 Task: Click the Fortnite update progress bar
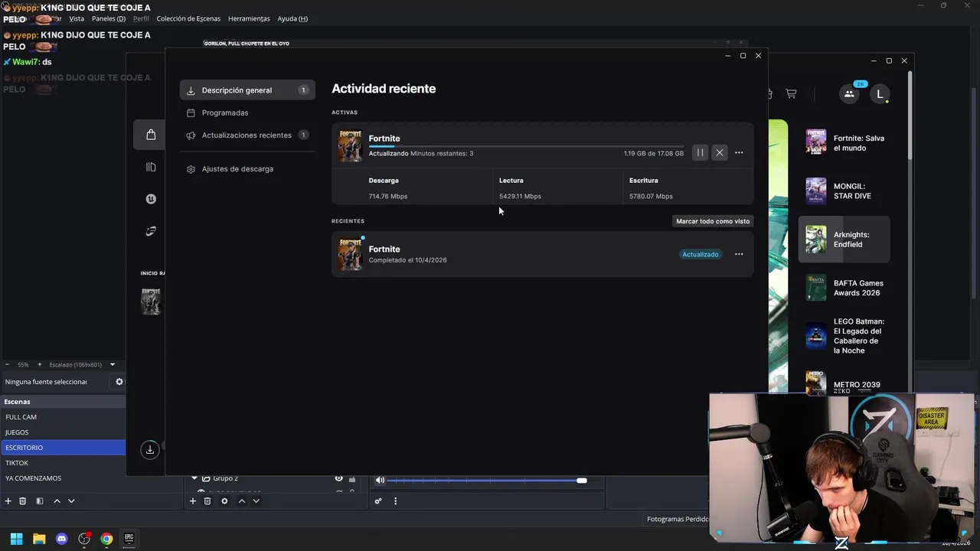pos(526,145)
